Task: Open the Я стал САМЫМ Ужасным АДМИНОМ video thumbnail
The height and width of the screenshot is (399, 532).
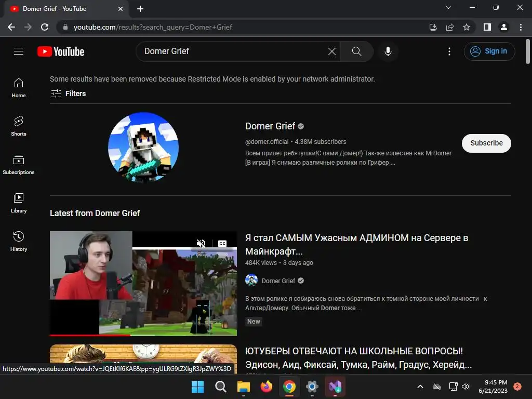Action: click(143, 283)
